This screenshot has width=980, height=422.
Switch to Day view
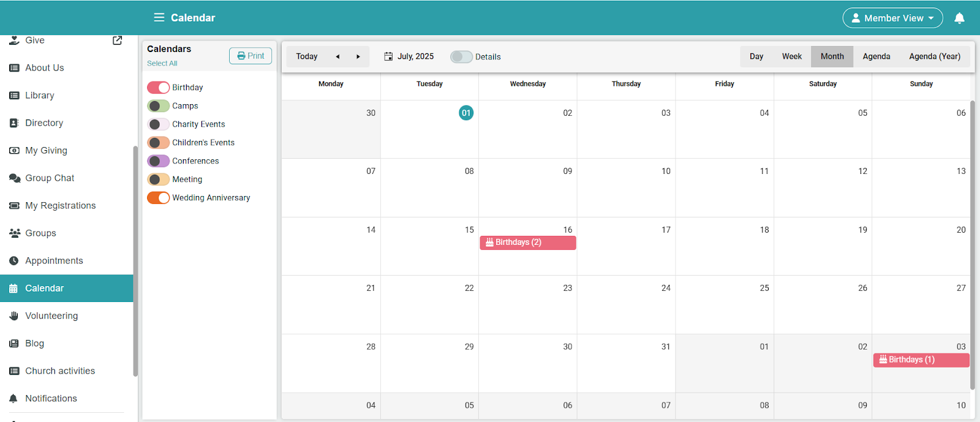click(x=756, y=56)
